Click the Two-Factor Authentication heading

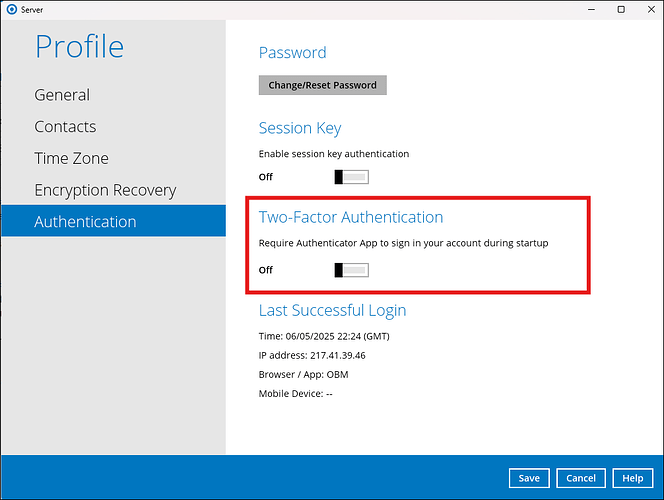click(x=350, y=217)
